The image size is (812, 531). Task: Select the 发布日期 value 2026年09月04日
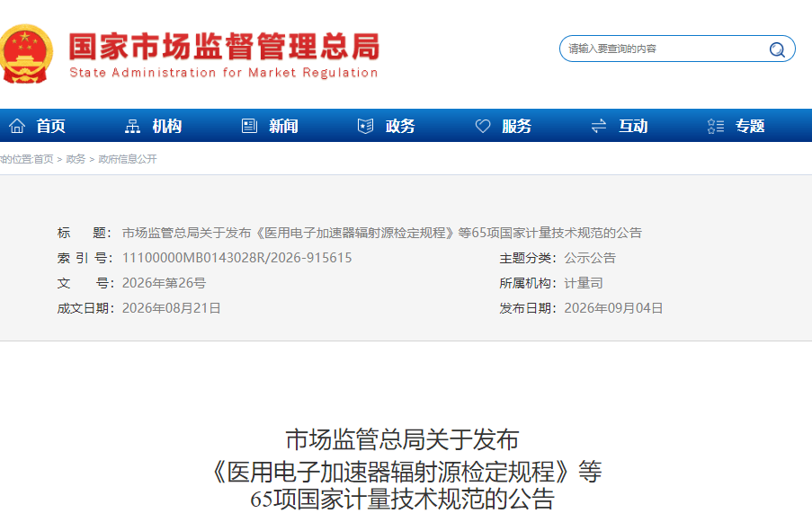point(613,308)
